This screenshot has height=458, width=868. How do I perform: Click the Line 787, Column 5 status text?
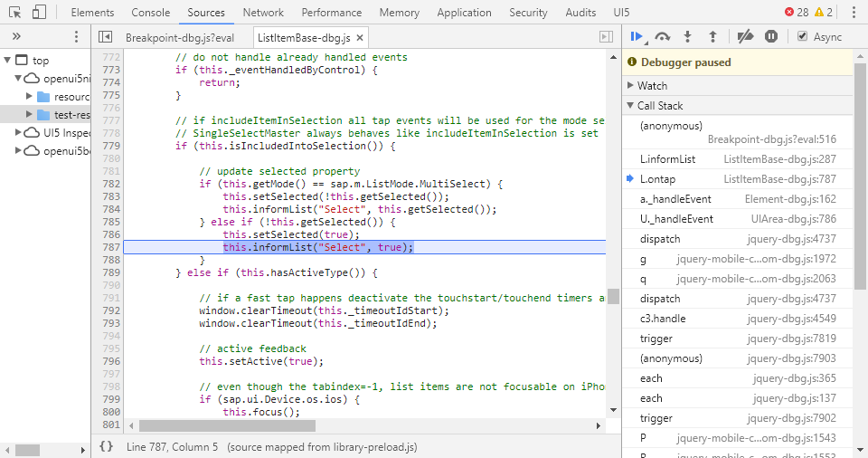(172, 447)
